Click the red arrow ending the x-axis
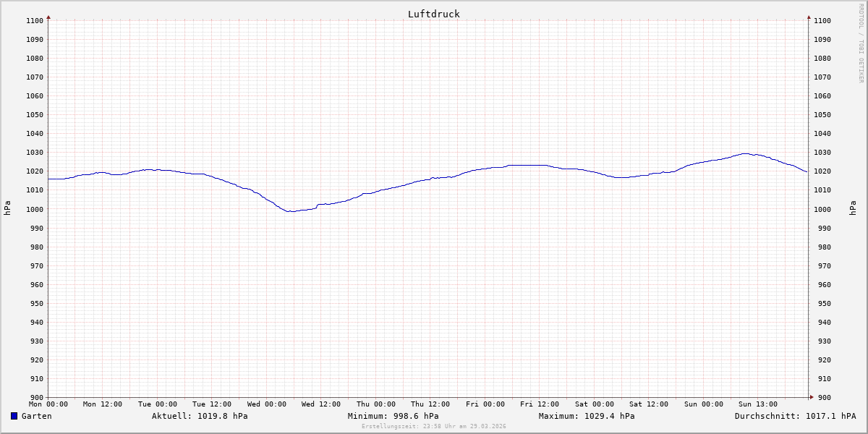This screenshot has height=434, width=868. pyautogui.click(x=812, y=396)
